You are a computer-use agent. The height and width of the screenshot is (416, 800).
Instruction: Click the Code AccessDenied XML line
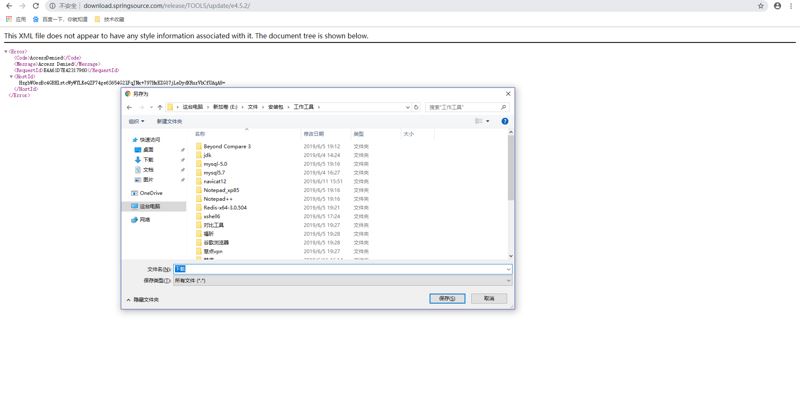pos(47,58)
